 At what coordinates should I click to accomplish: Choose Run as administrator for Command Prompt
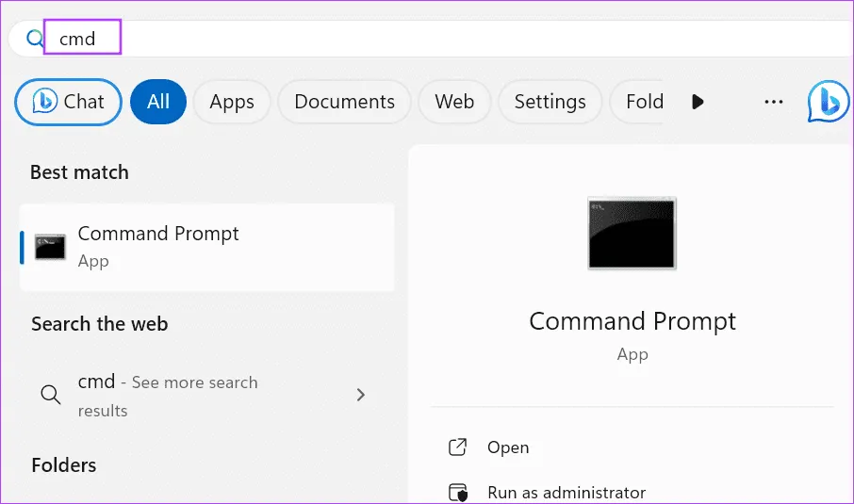click(566, 493)
